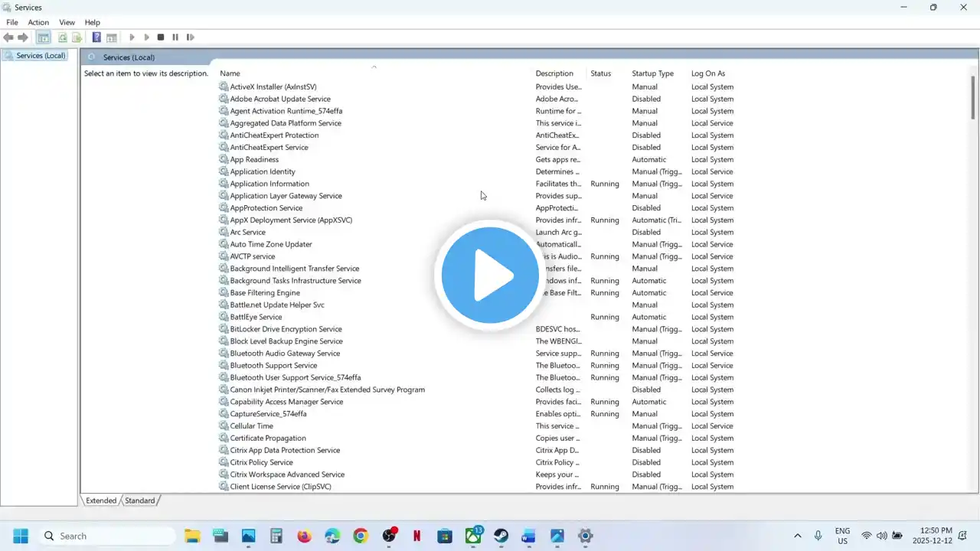Viewport: 980px width, 551px height.
Task: Click the Pause Service toolbar icon
Action: click(x=175, y=37)
